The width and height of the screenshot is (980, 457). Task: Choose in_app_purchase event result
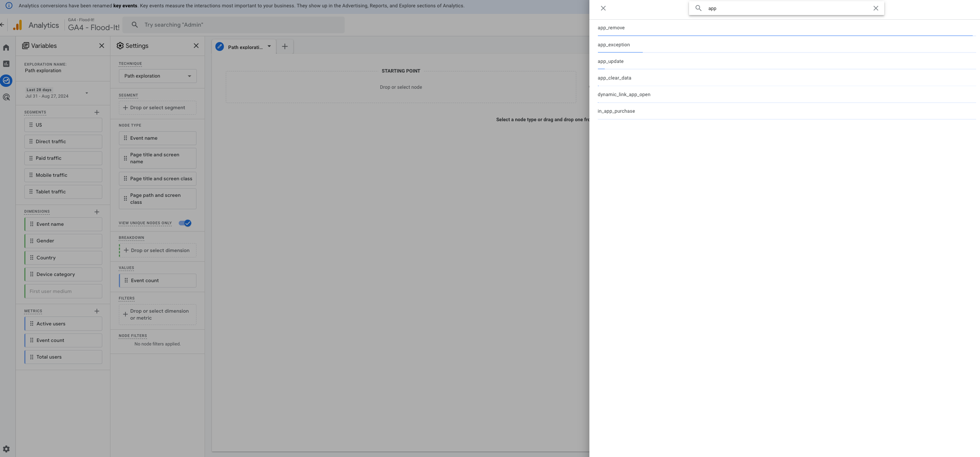click(616, 111)
